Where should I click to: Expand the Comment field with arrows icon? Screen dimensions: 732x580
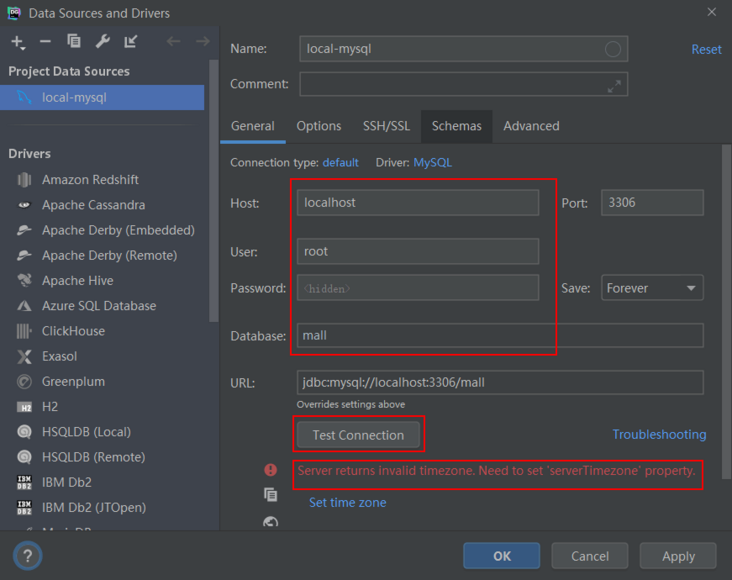tap(614, 85)
